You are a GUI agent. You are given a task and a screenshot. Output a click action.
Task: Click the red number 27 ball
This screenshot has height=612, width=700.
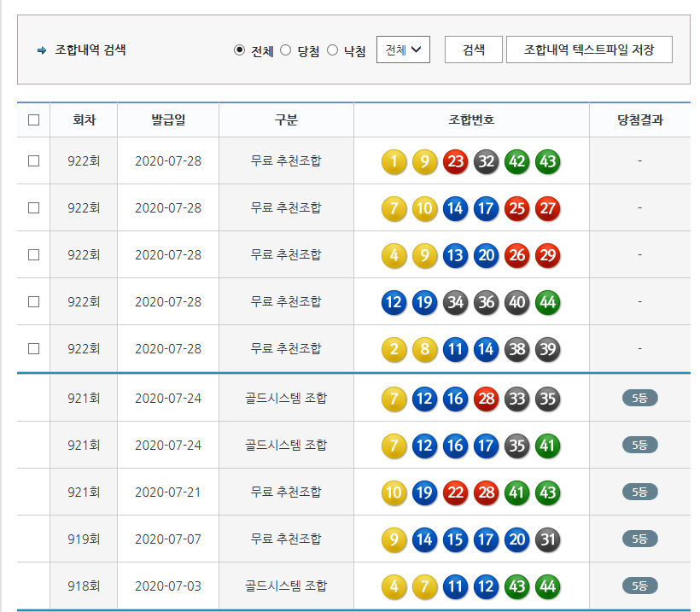coord(547,208)
